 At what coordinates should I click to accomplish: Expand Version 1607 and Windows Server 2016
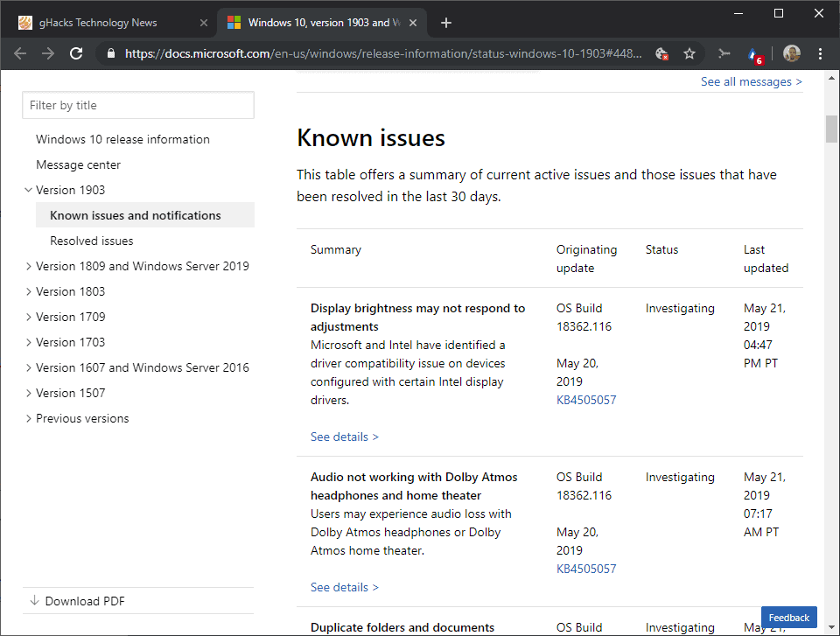point(28,367)
